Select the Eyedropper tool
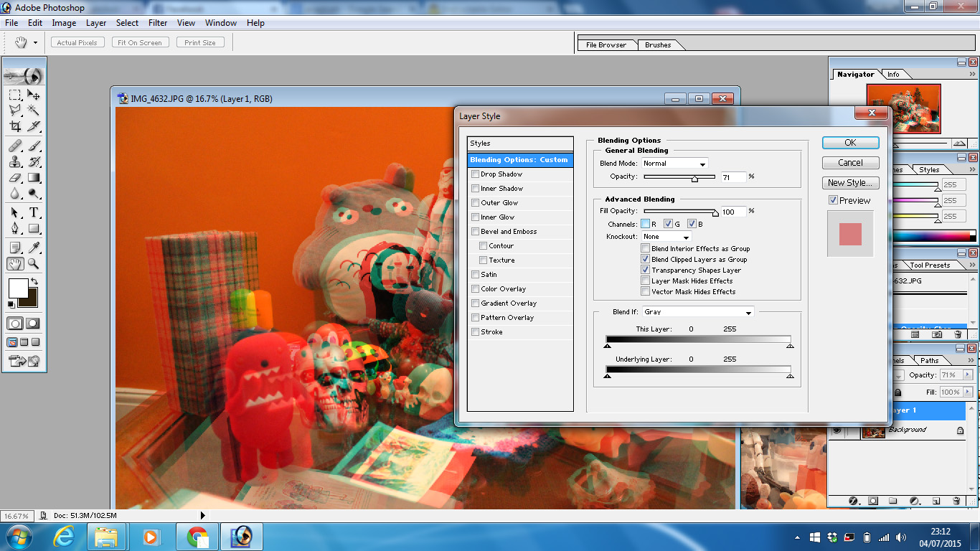 tap(34, 248)
